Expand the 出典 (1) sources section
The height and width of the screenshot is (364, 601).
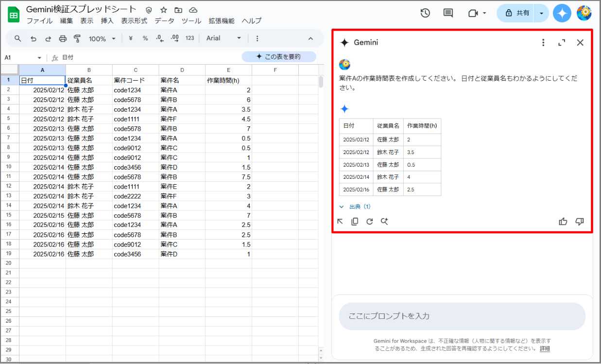pos(355,207)
